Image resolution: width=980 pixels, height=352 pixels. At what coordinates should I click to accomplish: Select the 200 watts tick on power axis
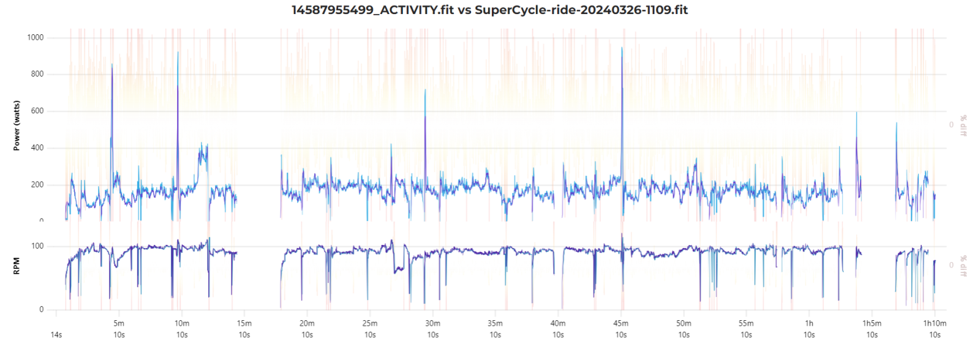pyautogui.click(x=37, y=184)
